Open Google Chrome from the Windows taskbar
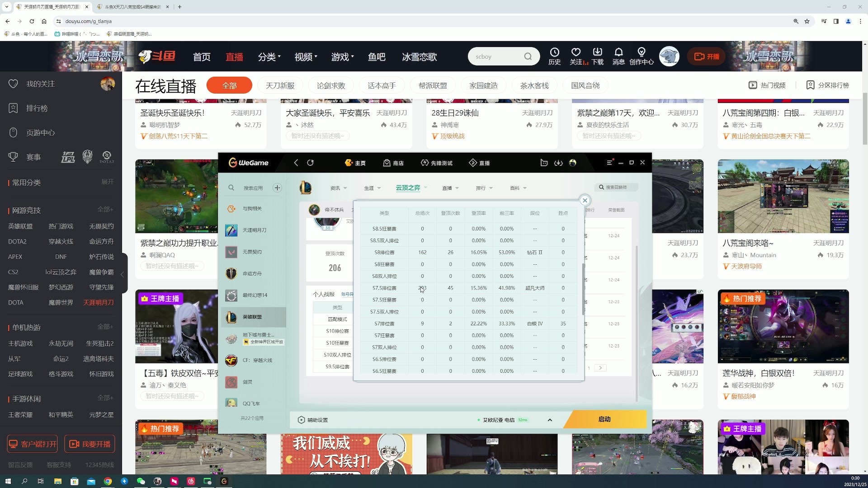 [108, 481]
